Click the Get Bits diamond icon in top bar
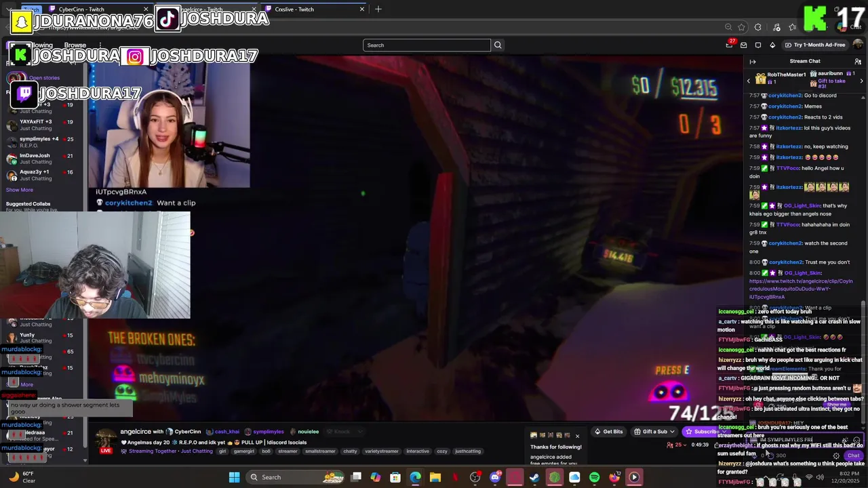Image resolution: width=868 pixels, height=488 pixels. (772, 45)
